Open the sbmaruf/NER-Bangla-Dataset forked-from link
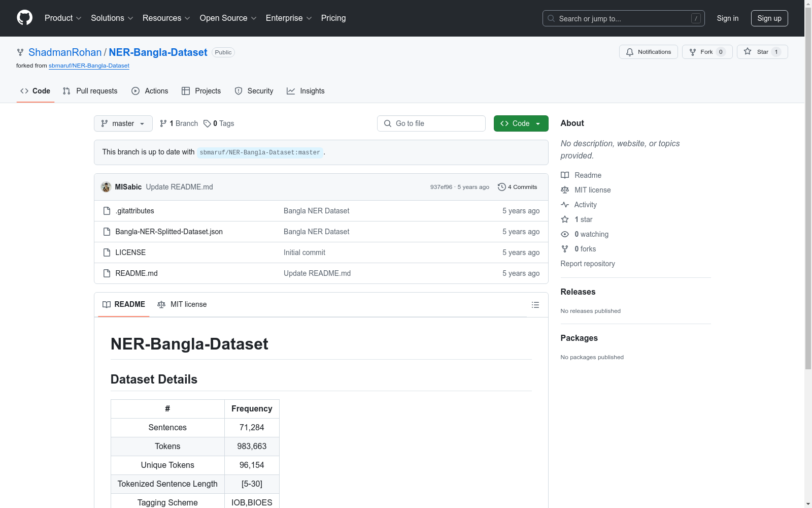The height and width of the screenshot is (508, 812). point(89,66)
